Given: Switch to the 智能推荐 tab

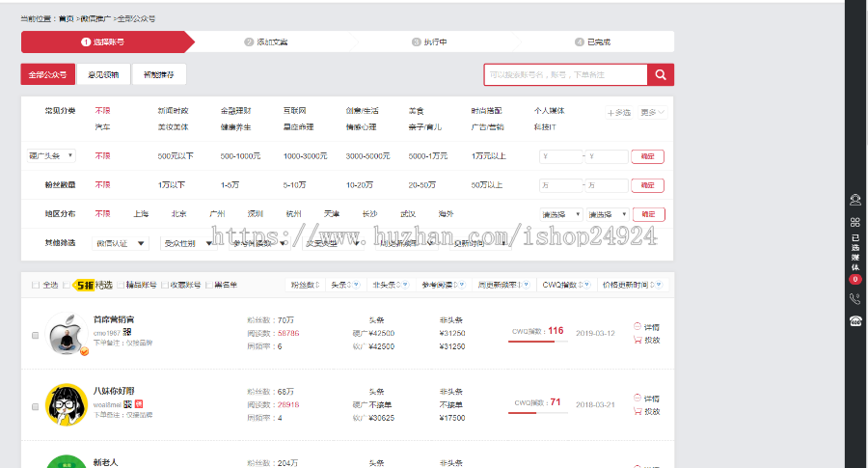Looking at the screenshot, I should click(159, 74).
